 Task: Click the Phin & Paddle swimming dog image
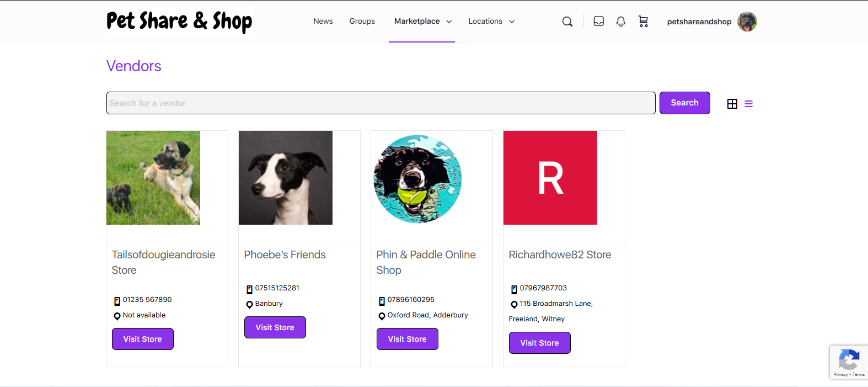418,179
